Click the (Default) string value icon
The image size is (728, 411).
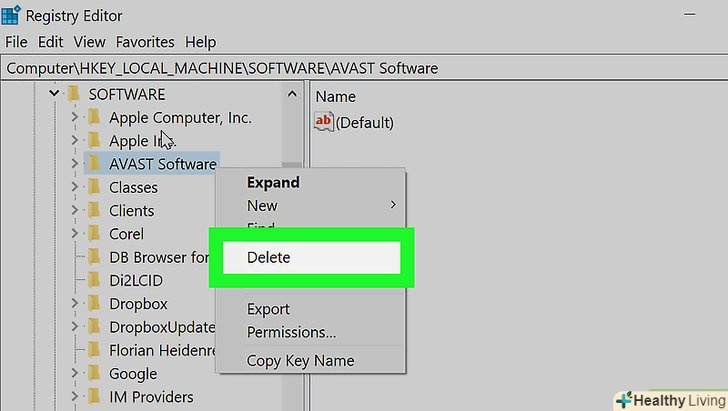[324, 122]
